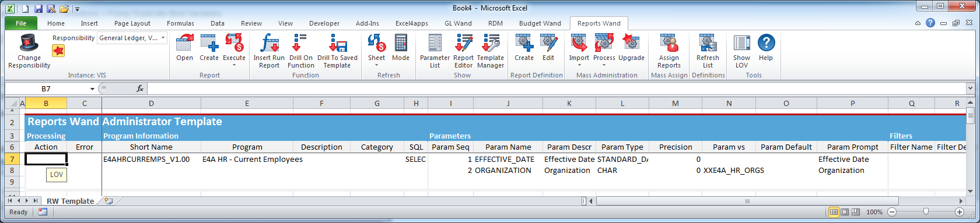Click the Refresh List definitions icon
The image size is (980, 223).
708,43
